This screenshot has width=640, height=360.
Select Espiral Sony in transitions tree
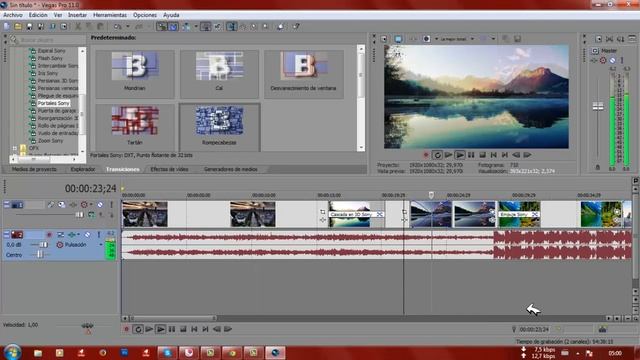tap(51, 51)
